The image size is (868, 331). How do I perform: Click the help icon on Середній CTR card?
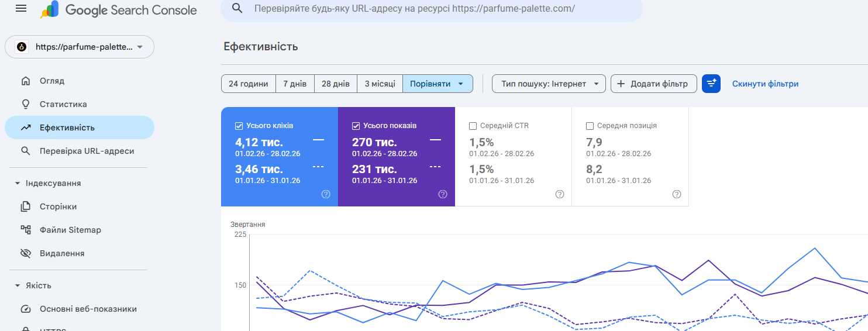pos(560,194)
